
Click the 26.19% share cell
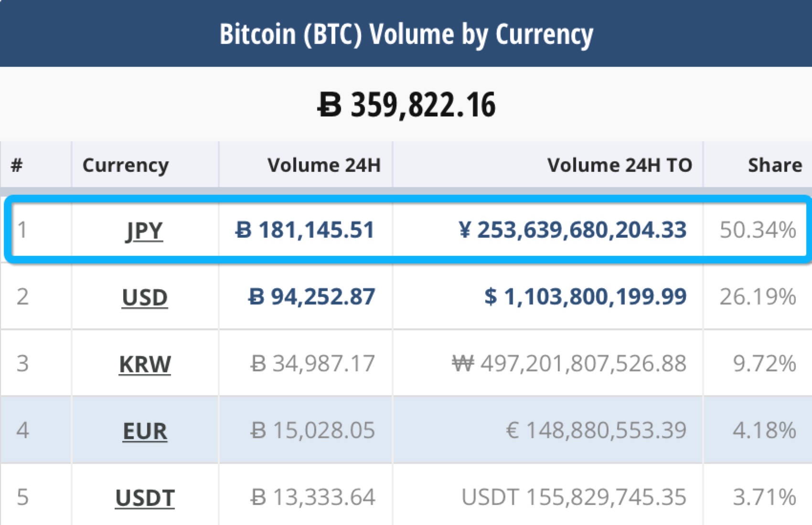pos(758,296)
